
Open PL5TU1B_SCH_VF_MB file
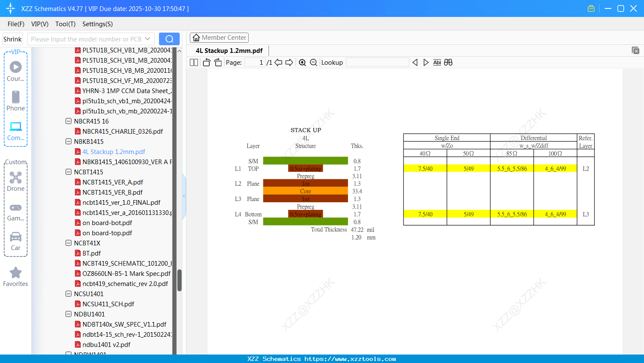pos(127,81)
